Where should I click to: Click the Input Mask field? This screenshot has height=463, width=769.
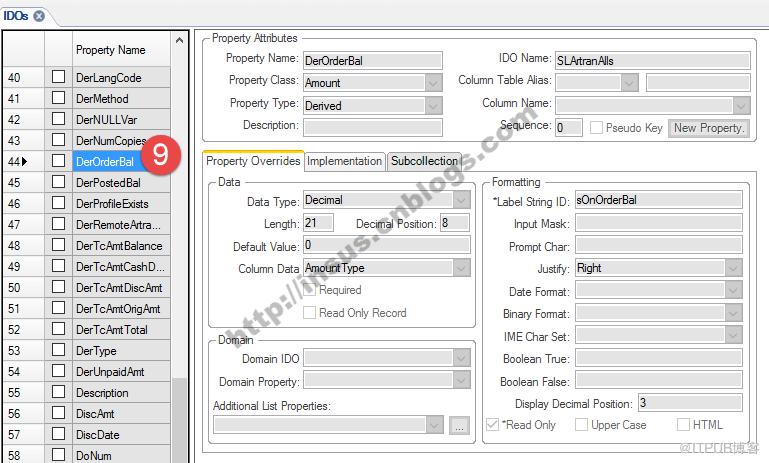pos(659,223)
